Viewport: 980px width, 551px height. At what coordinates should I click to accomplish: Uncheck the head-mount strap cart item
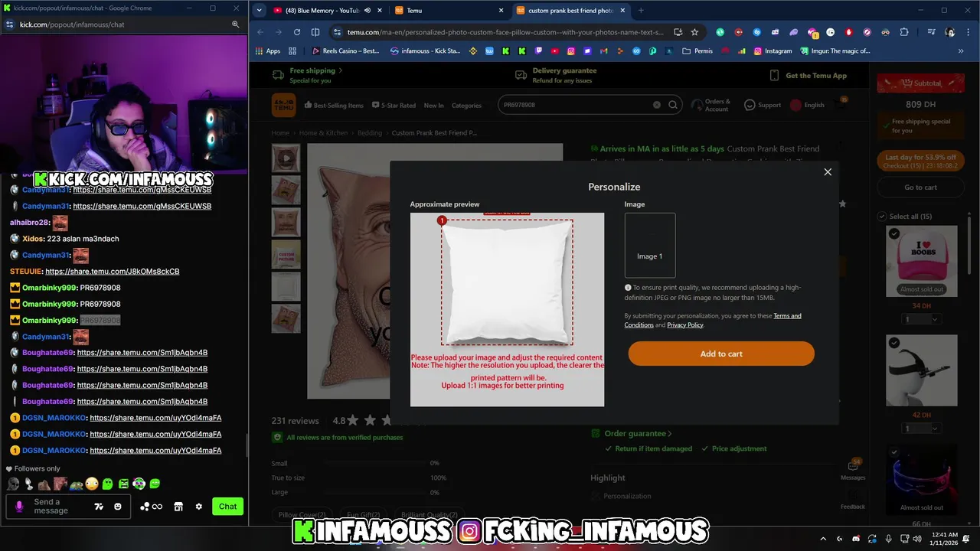(x=894, y=343)
